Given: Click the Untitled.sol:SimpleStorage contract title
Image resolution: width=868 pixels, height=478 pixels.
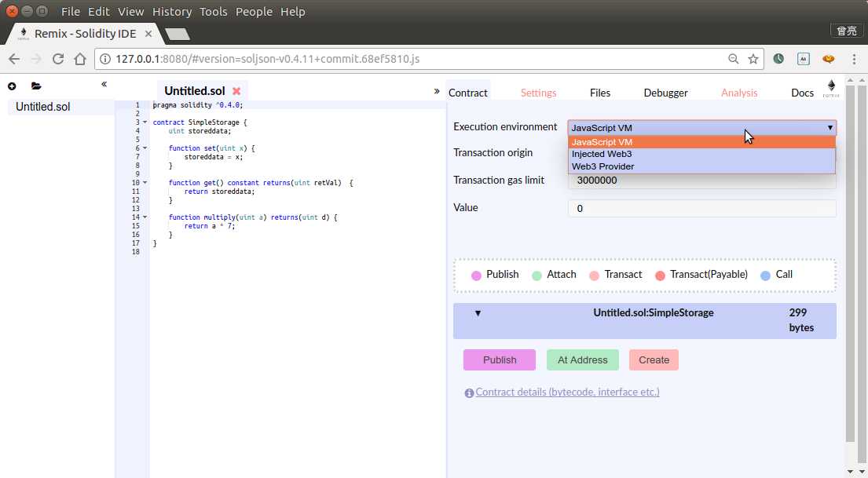Looking at the screenshot, I should 654,313.
